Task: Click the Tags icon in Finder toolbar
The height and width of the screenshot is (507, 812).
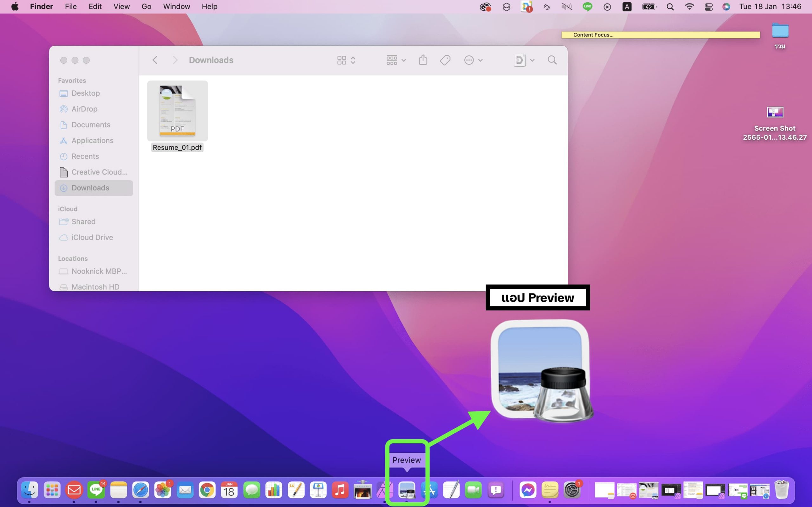Action: 445,60
